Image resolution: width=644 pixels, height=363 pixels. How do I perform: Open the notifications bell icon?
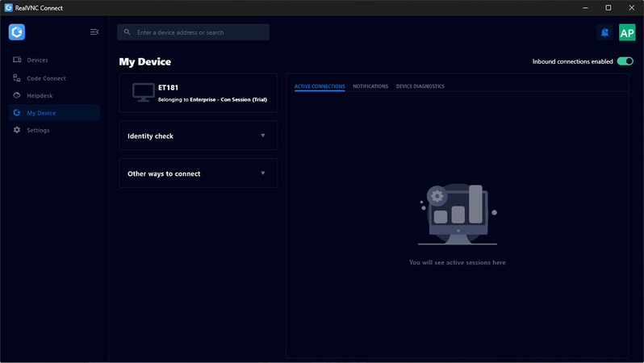[x=604, y=32]
